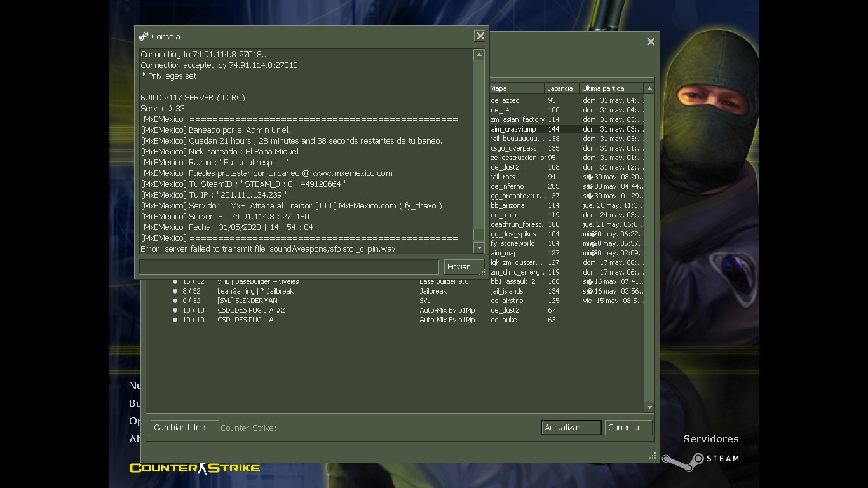Click the server failed to transmit file error line
The height and width of the screenshot is (488, 868).
(269, 248)
